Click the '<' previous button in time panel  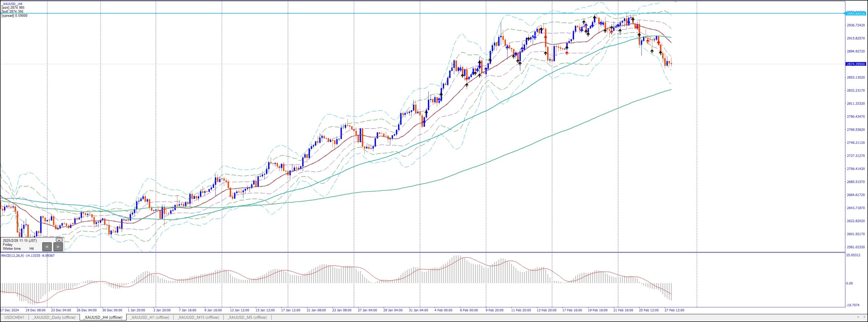(x=47, y=247)
